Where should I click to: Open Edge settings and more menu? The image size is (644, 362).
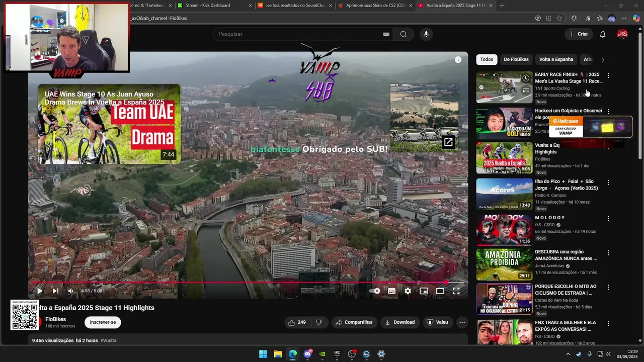(624, 18)
